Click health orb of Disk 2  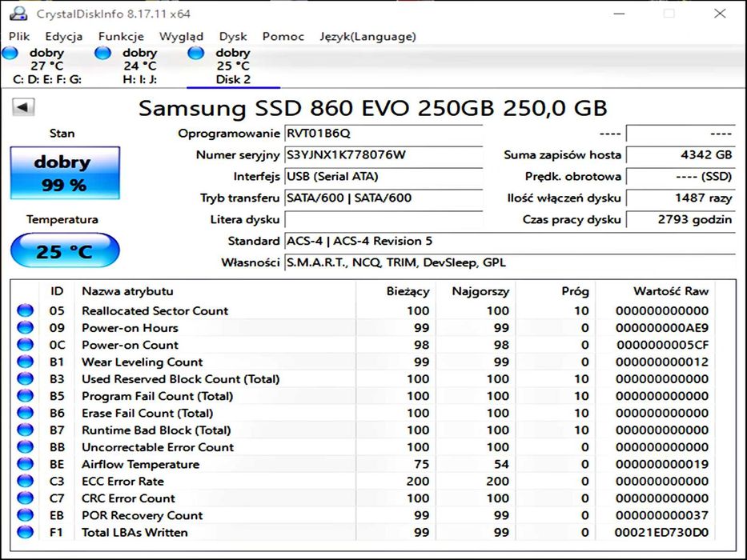[196, 53]
